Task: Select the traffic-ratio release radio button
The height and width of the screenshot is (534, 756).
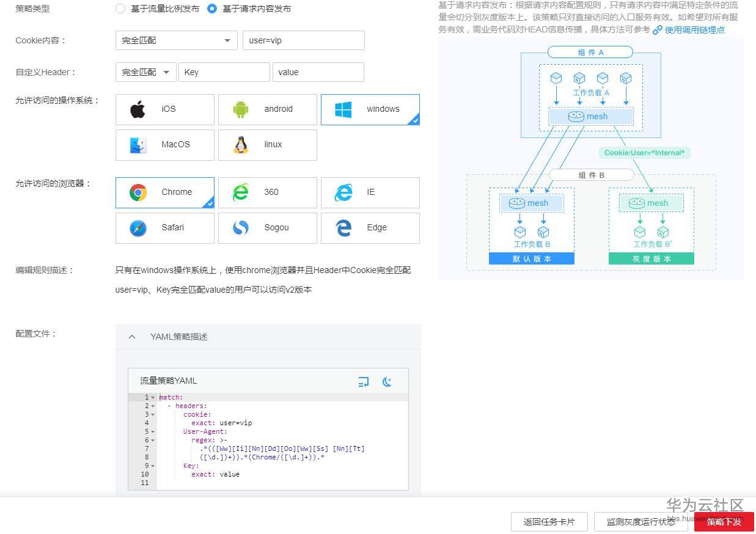Action: click(x=120, y=9)
